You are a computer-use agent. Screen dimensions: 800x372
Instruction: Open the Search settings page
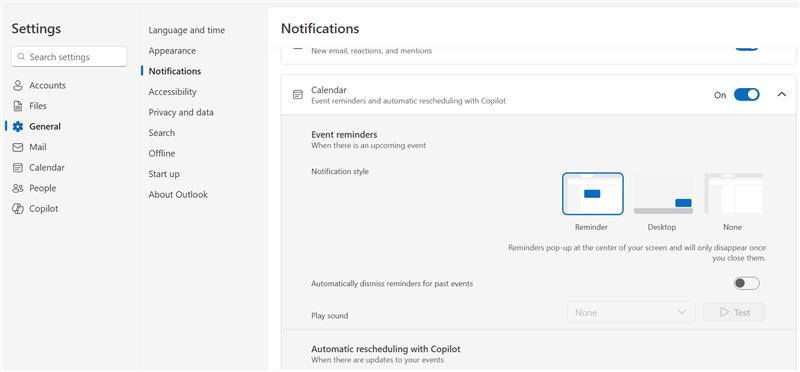click(162, 133)
